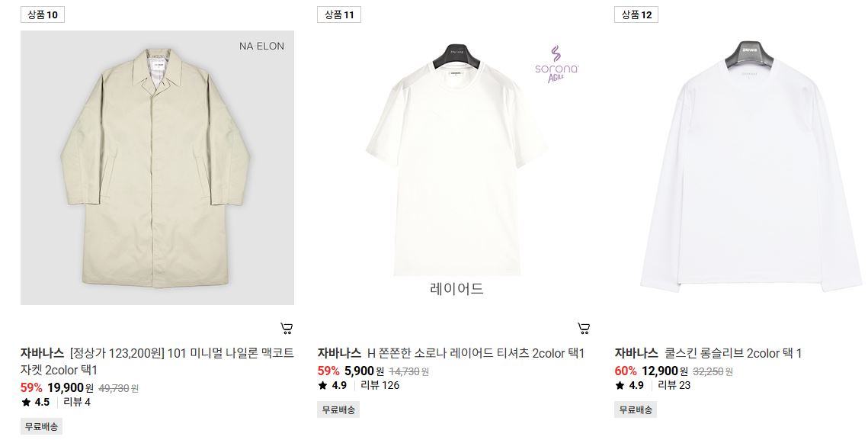The width and height of the screenshot is (868, 440).
Task: Click cart icon under Sorona t-shirt
Action: [x=584, y=329]
